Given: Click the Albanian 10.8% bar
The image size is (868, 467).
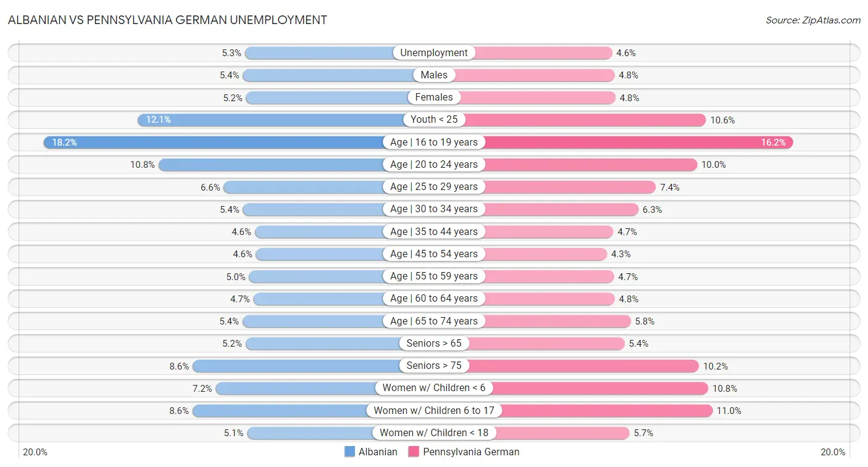Looking at the screenshot, I should click(x=272, y=165).
